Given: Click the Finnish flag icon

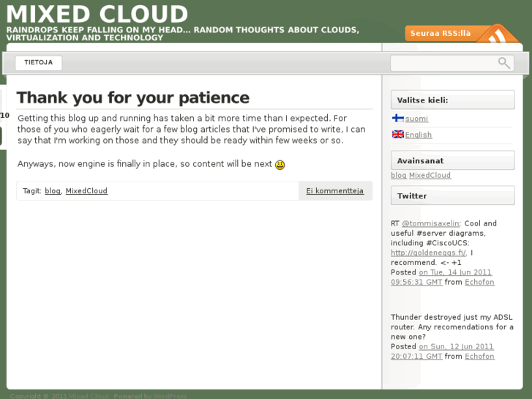Looking at the screenshot, I should point(397,118).
